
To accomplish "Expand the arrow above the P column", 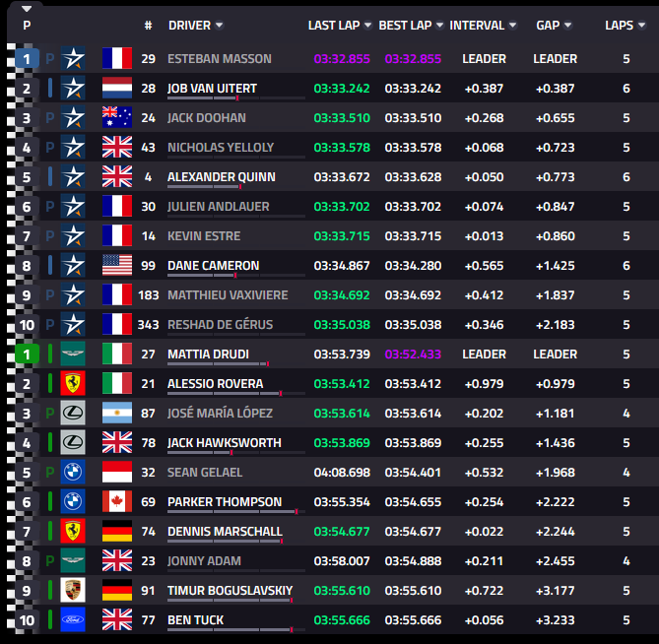I will point(27,9).
